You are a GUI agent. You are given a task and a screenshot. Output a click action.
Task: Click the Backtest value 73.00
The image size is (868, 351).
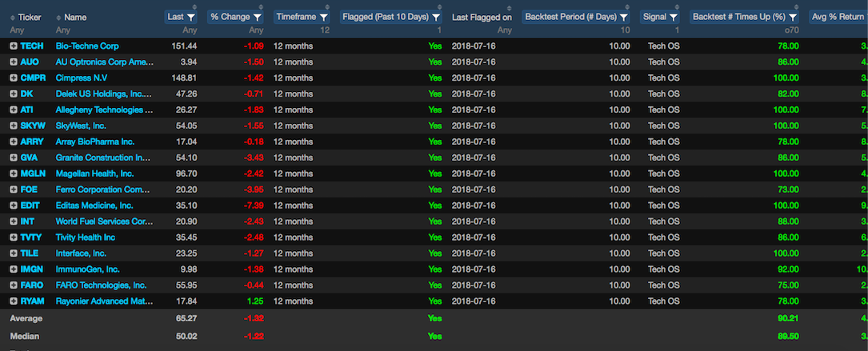point(788,190)
